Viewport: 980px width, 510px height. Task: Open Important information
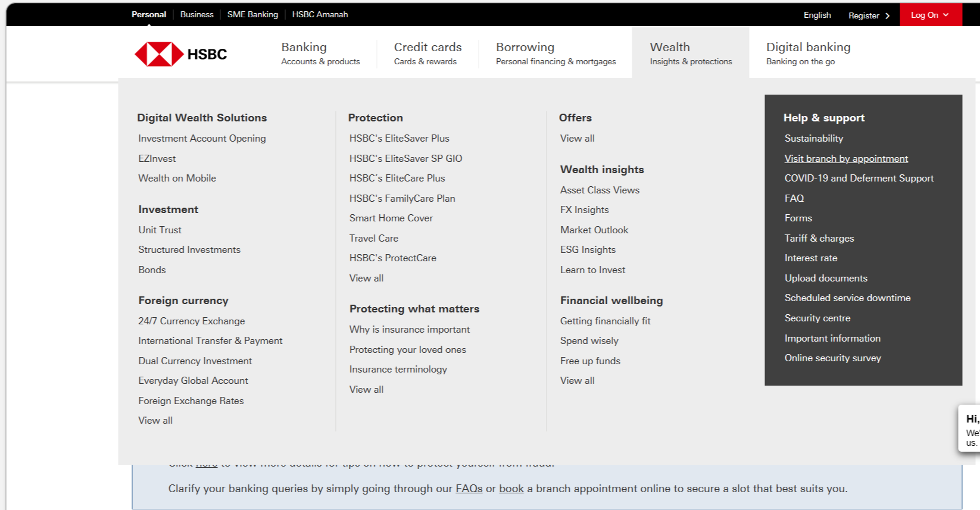pyautogui.click(x=832, y=338)
